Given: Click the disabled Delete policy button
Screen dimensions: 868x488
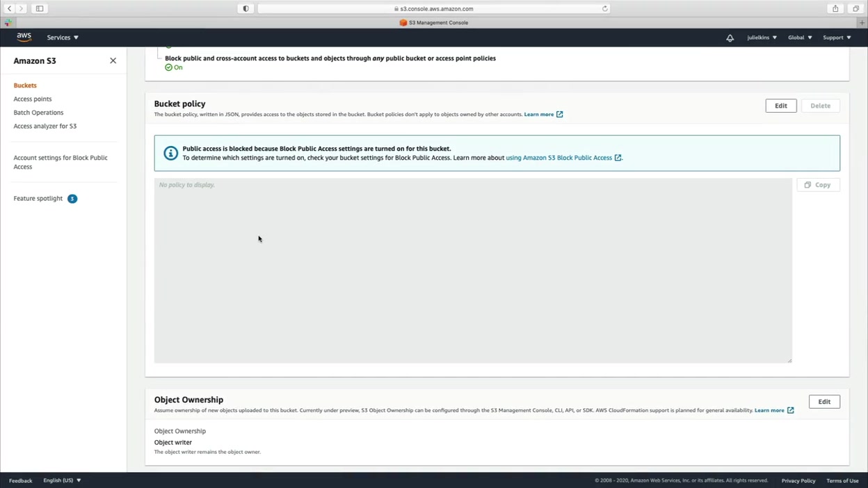Looking at the screenshot, I should point(821,106).
